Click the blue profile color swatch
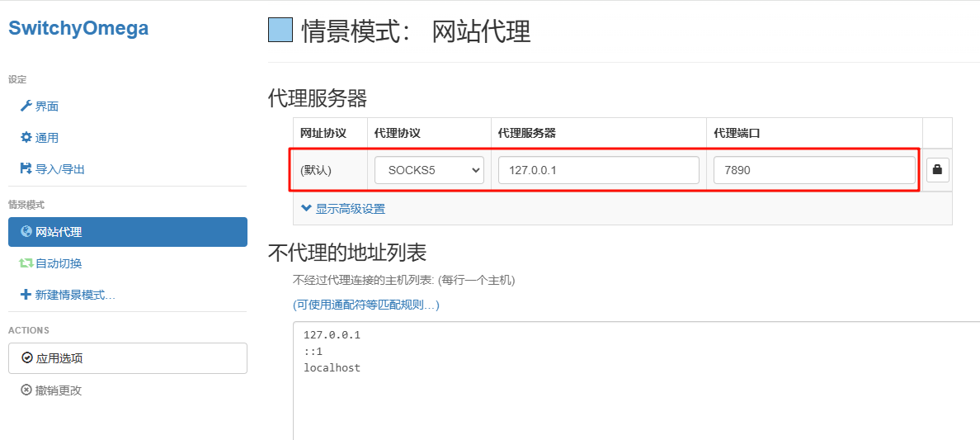Screen dimensions: 980x440 280,31
